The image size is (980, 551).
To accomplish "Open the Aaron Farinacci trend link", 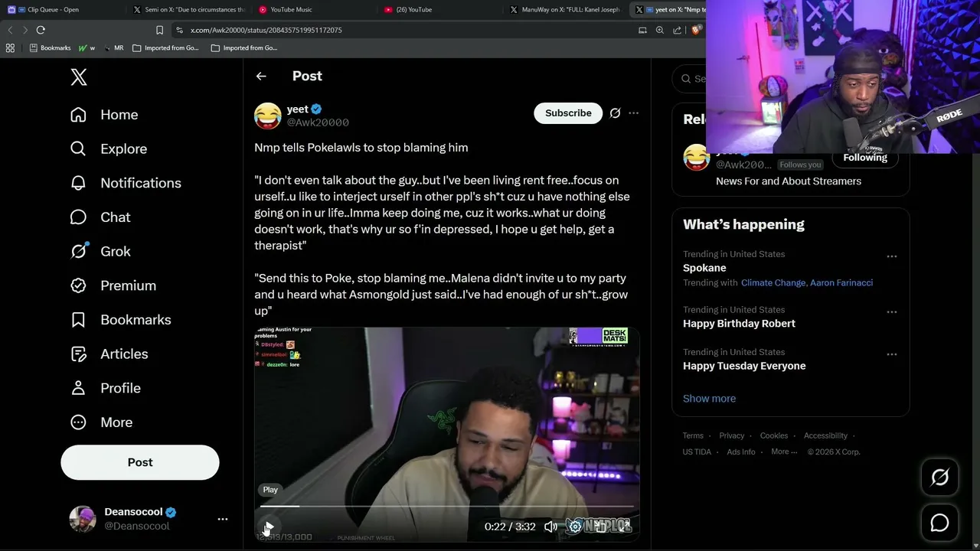I will [x=841, y=282].
